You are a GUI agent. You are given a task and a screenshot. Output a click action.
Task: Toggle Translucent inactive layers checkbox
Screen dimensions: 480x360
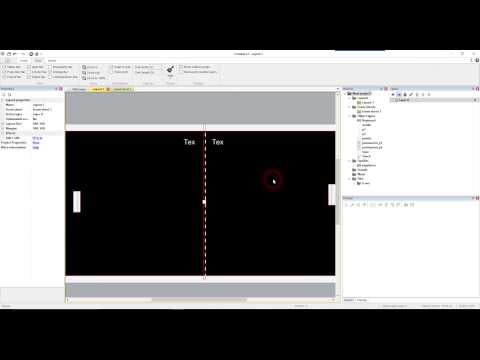[x=181, y=72]
